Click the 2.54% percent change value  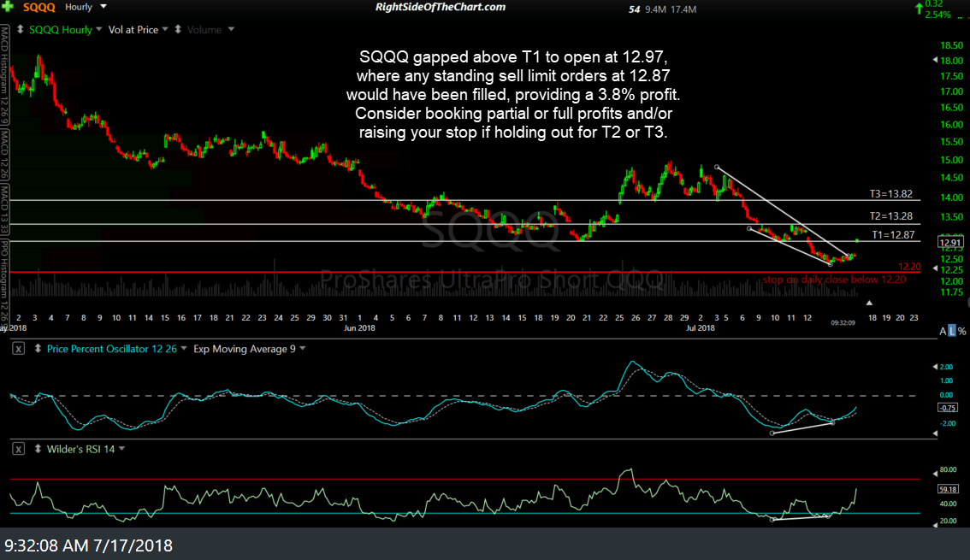tap(937, 15)
